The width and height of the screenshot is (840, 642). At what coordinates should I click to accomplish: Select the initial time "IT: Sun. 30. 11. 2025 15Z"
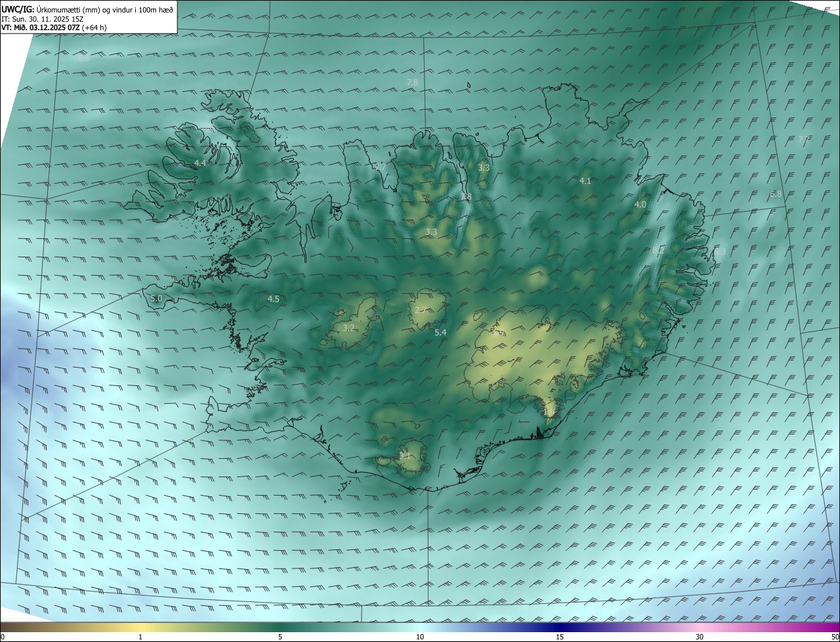[43, 19]
